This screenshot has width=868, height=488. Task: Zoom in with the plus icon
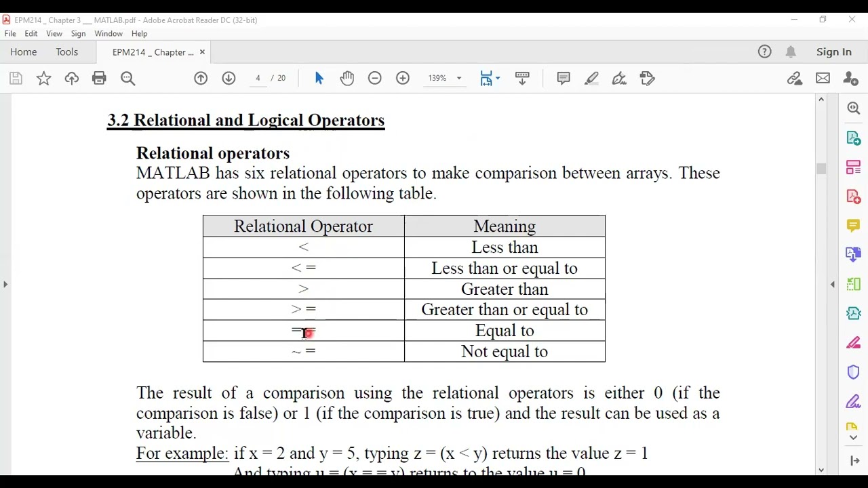403,79
